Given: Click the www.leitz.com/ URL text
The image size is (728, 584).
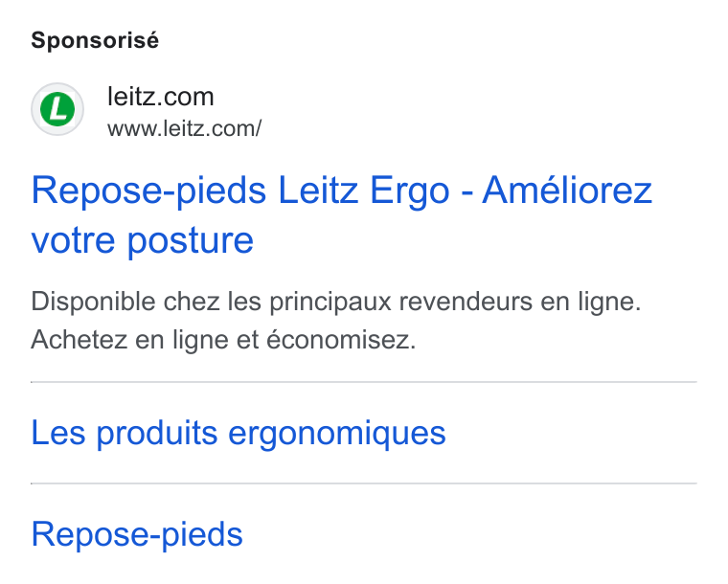Looking at the screenshot, I should 184,128.
